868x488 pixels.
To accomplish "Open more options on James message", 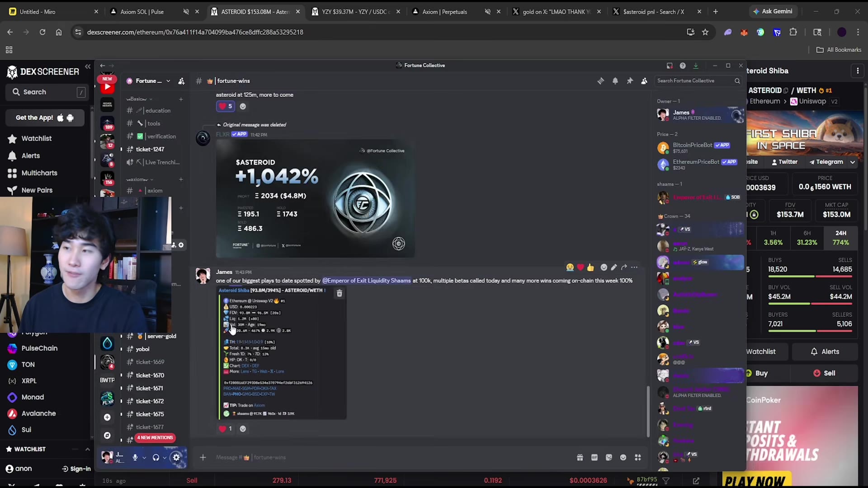I will tap(634, 267).
